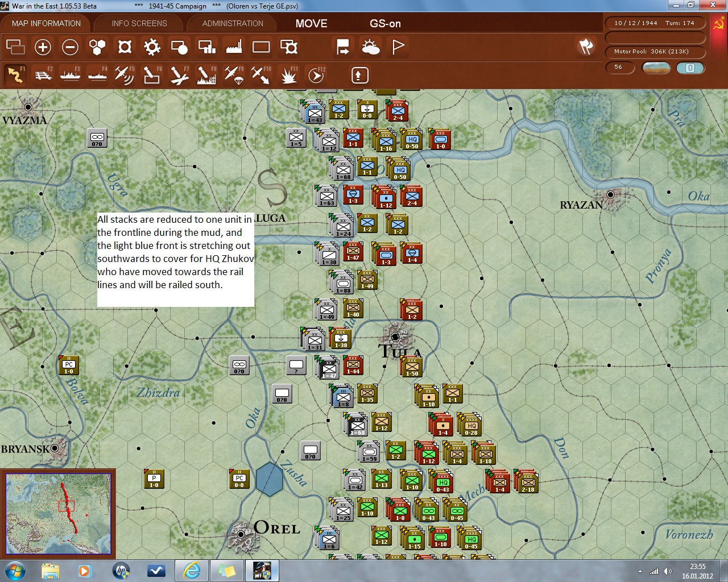
Task: Select the Tula city hex icon
Action: 395,336
